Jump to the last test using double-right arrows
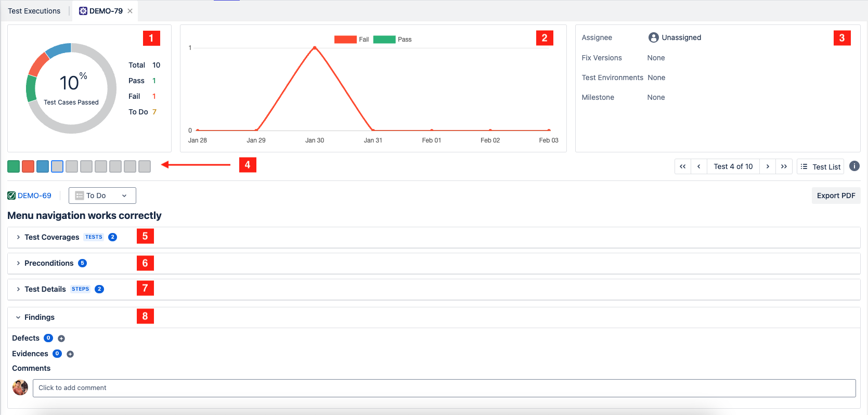This screenshot has height=415, width=868. pos(784,166)
